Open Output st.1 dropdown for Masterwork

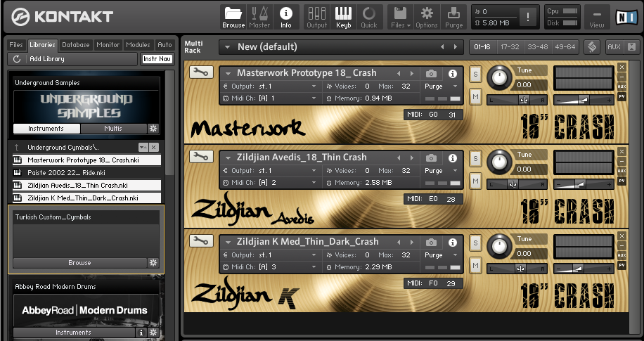(314, 86)
